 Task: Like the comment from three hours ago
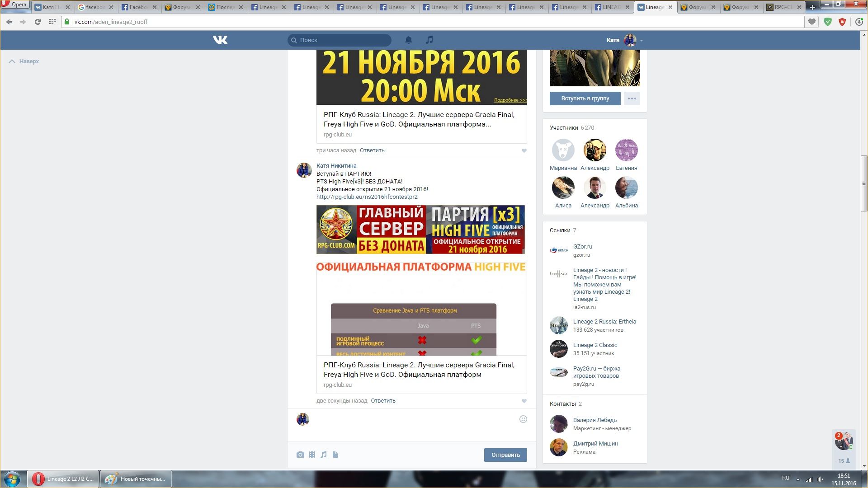click(x=524, y=151)
